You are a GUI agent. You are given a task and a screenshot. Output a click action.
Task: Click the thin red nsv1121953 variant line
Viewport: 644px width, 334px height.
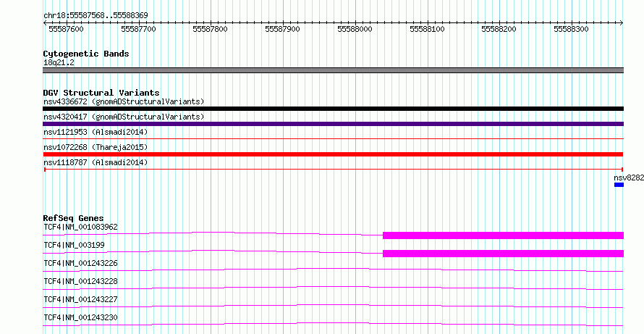pos(333,139)
